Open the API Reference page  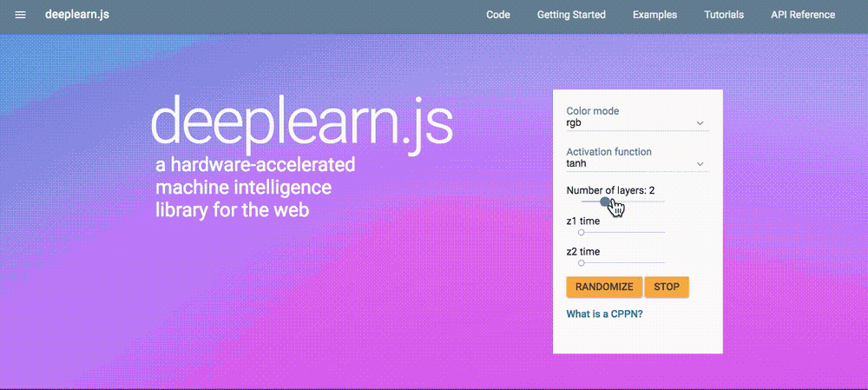[x=803, y=15]
